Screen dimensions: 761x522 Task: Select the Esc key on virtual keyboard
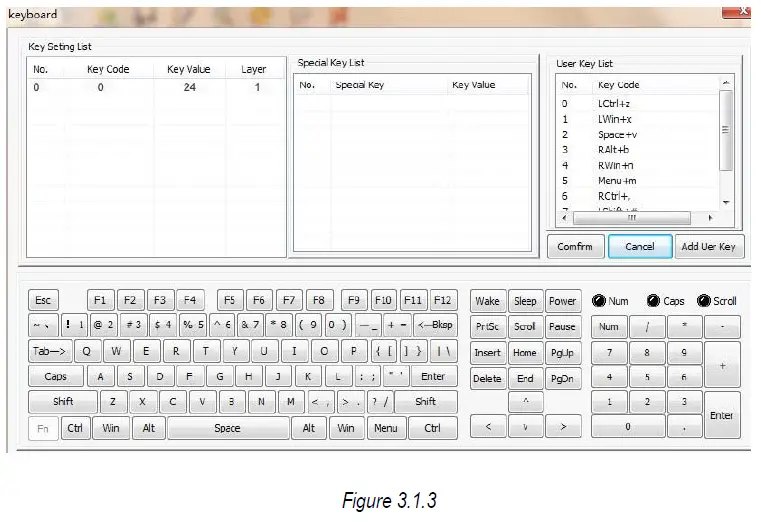[43, 300]
